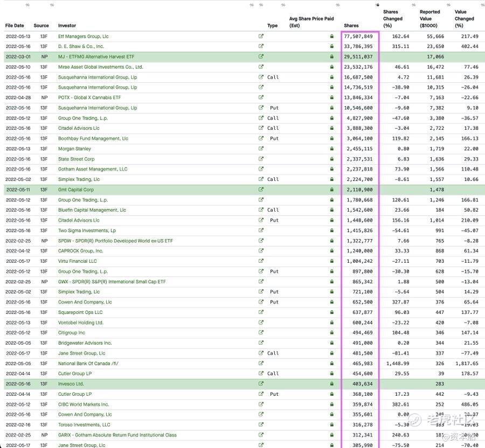Open external link icon on GWX ETF row
The width and height of the screenshot is (485, 448).
click(261, 282)
